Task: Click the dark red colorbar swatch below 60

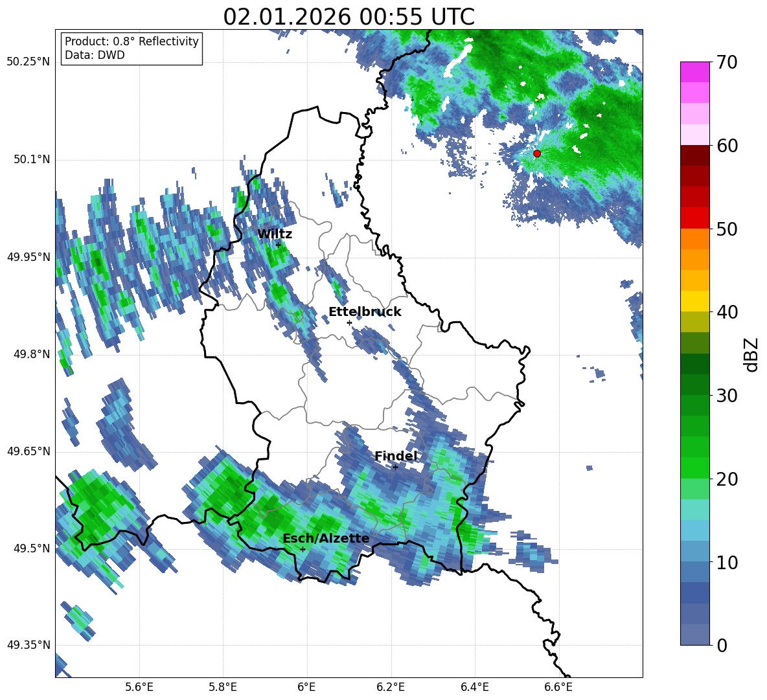Action: coord(694,155)
